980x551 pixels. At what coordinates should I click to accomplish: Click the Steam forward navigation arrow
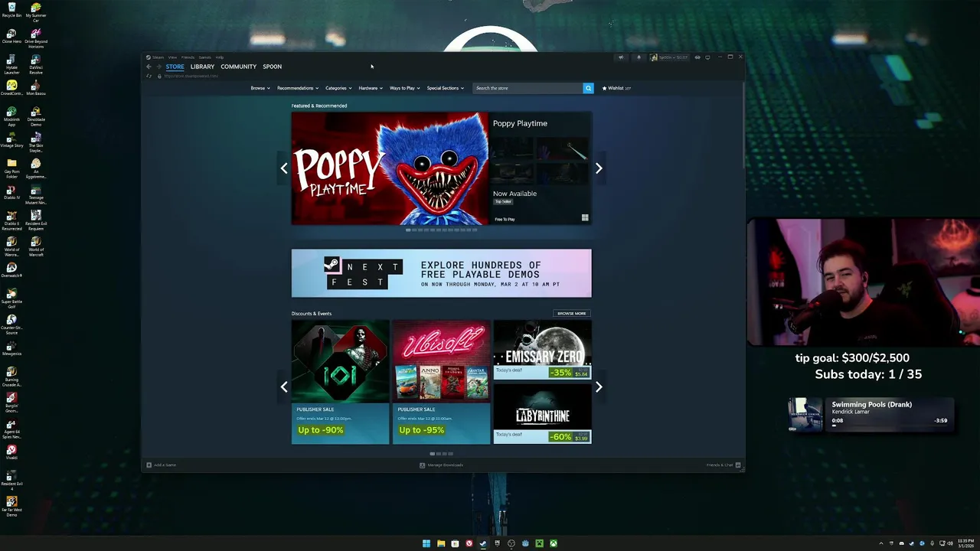pos(158,67)
